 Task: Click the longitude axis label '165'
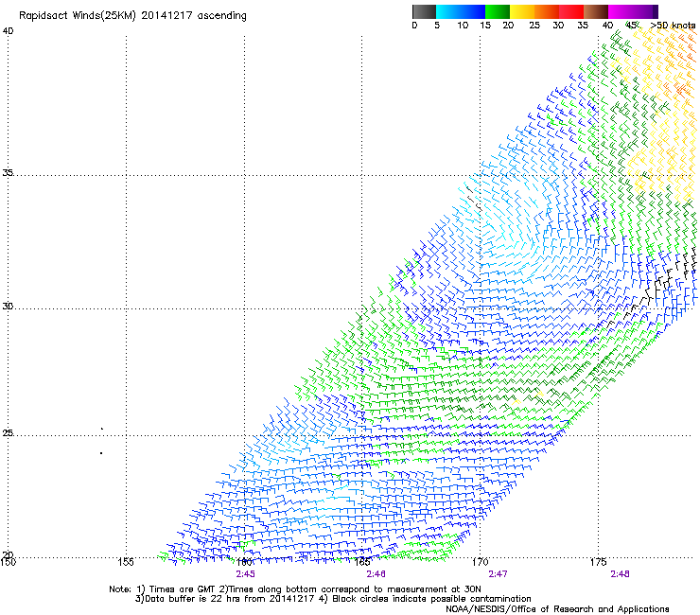[x=362, y=562]
